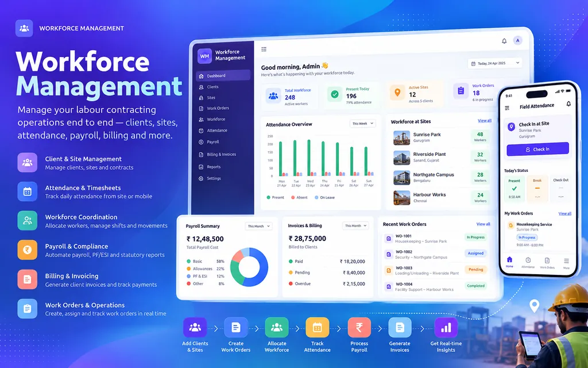The image size is (588, 368).
Task: Select Dashboard in the sidebar
Action: [x=223, y=76]
